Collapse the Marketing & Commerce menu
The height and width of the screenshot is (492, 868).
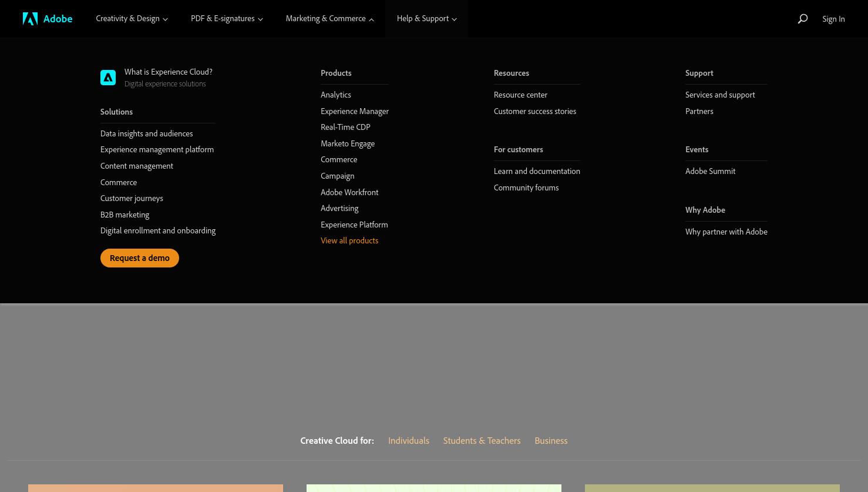tap(329, 19)
